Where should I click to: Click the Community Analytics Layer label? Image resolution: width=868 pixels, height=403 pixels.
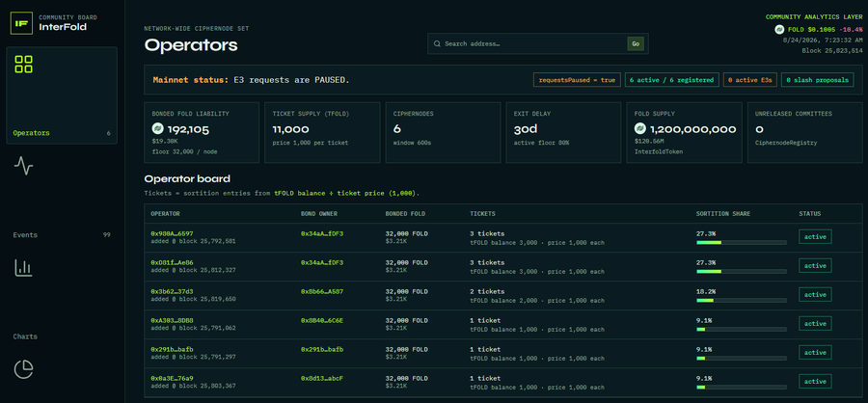[x=814, y=17]
